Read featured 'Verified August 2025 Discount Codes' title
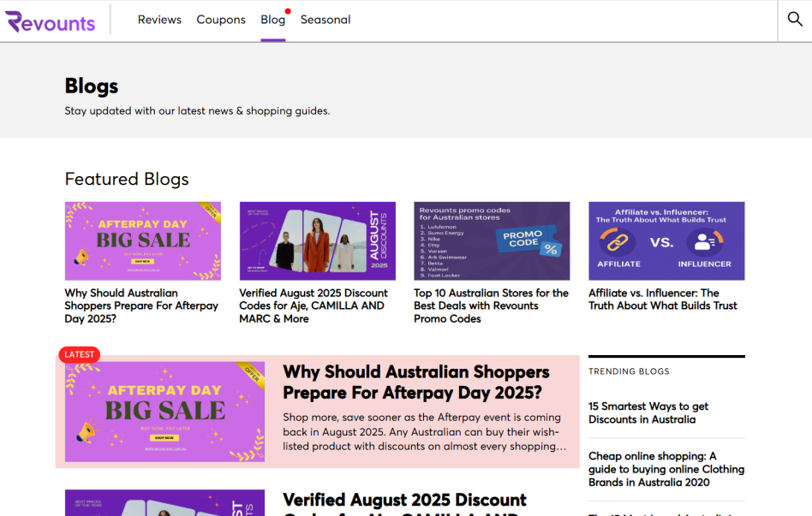 point(313,305)
